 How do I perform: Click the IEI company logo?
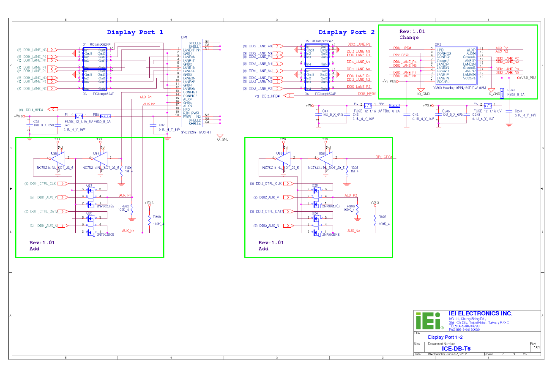(x=429, y=321)
